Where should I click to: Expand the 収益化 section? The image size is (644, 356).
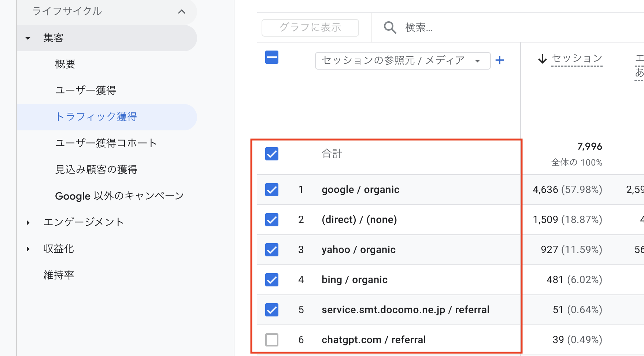pos(28,249)
